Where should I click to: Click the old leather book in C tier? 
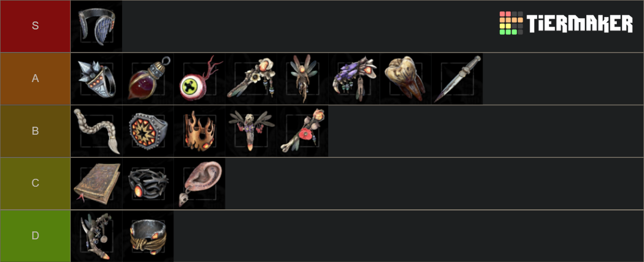click(x=97, y=183)
